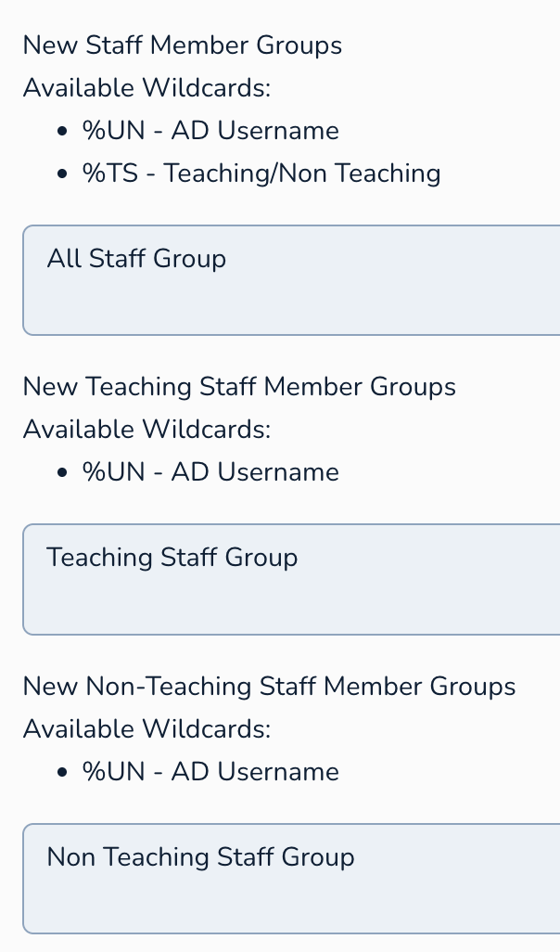Click the New Non-Teaching Staff Member Groups label
The image size is (560, 952).
click(269, 687)
